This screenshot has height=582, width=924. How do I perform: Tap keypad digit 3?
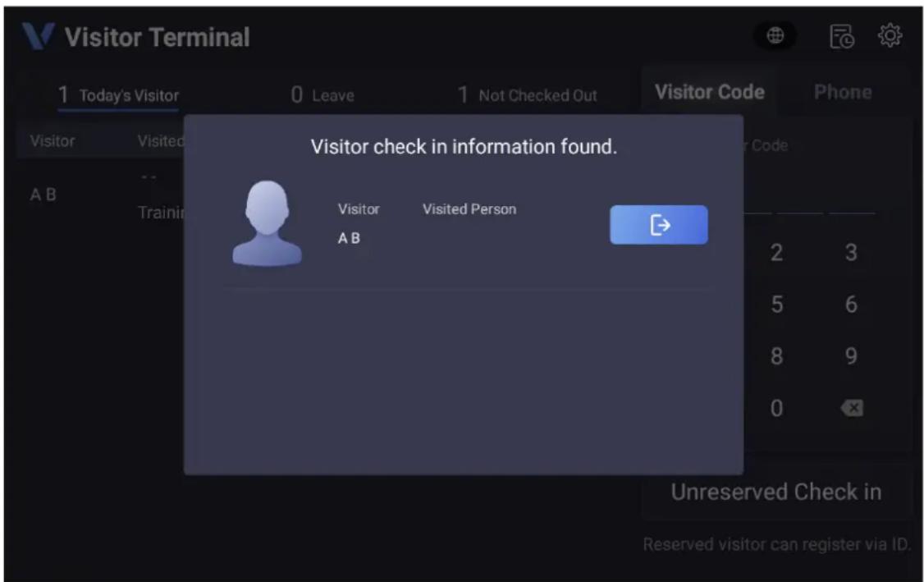pyautogui.click(x=851, y=252)
